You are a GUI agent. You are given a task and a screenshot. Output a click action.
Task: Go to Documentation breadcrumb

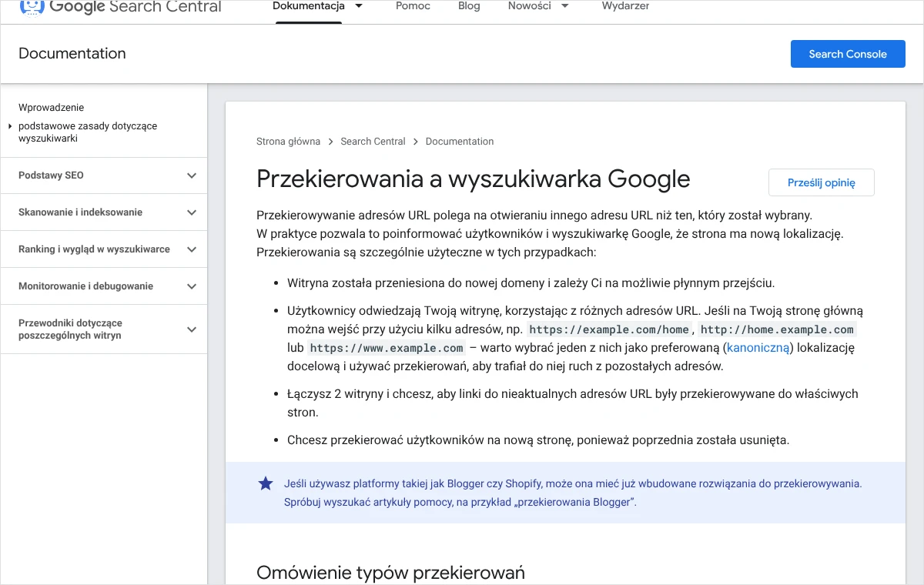[460, 142]
